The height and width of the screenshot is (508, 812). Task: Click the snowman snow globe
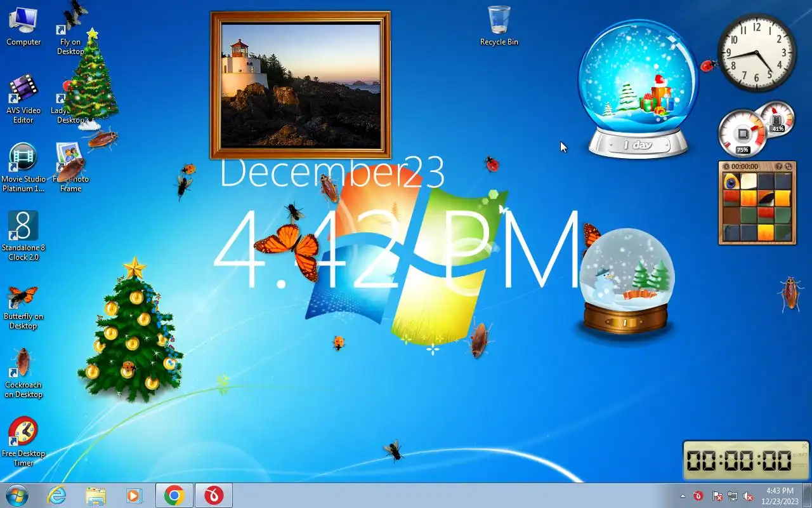[x=626, y=281]
